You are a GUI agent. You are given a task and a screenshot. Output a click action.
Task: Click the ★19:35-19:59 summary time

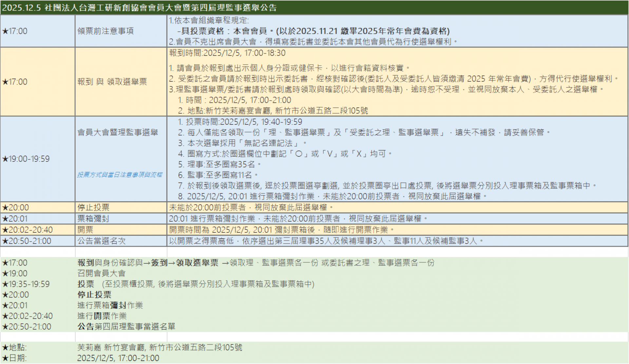tap(26, 284)
